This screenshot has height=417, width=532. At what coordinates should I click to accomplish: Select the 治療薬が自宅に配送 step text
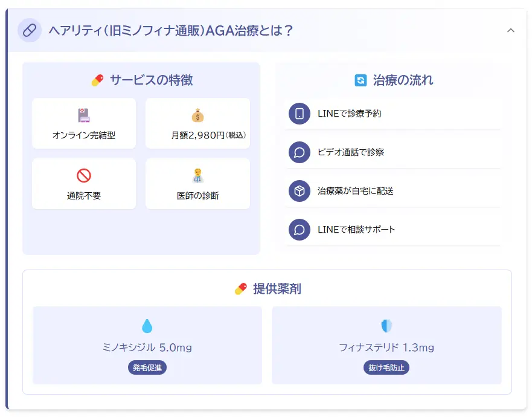(x=356, y=191)
